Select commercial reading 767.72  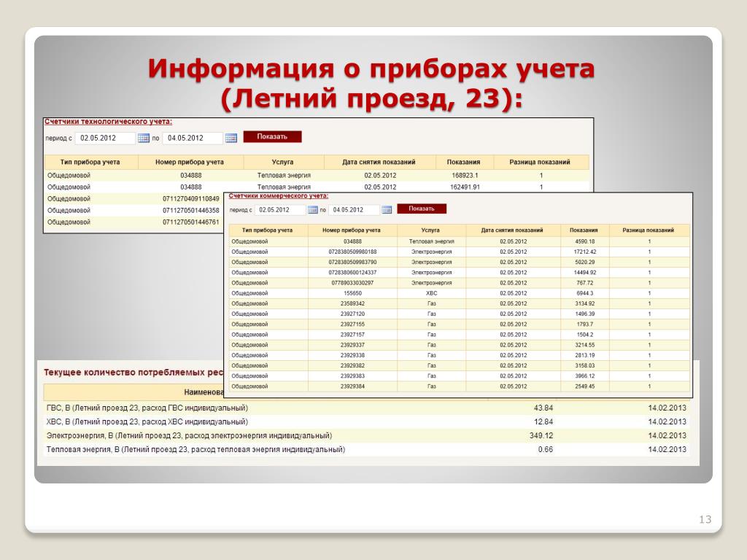(x=585, y=283)
